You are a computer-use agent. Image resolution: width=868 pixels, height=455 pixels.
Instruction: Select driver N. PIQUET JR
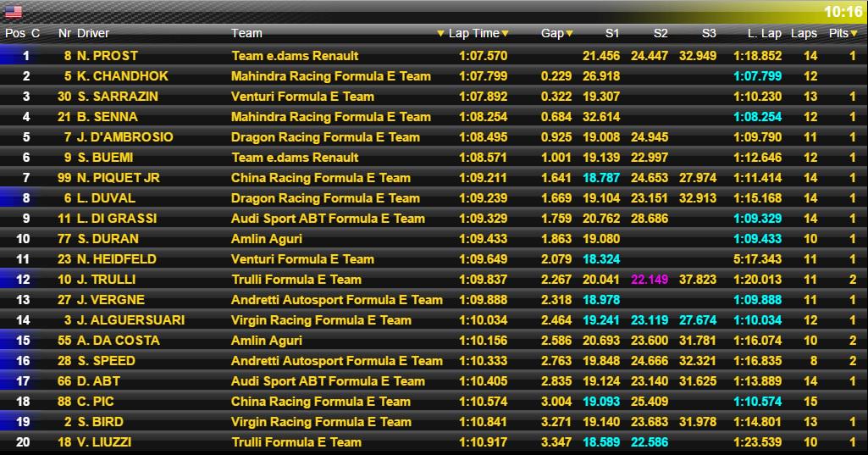click(119, 178)
